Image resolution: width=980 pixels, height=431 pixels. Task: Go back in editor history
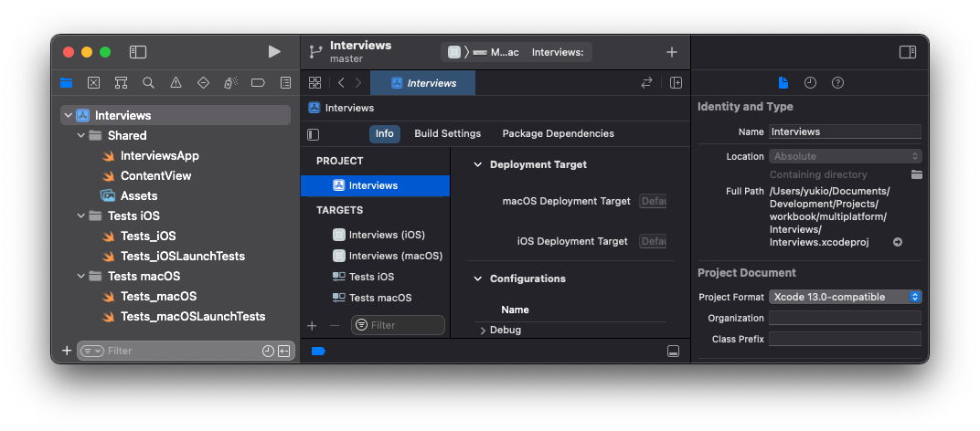pos(341,82)
